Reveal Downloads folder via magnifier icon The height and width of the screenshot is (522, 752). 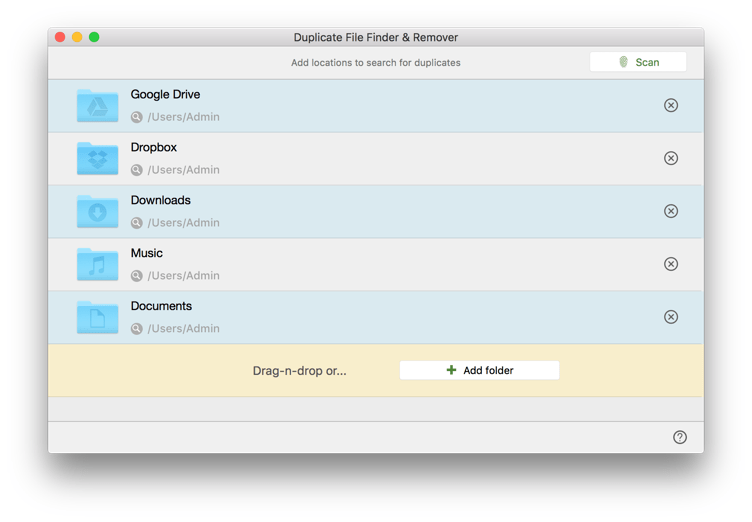tap(137, 223)
